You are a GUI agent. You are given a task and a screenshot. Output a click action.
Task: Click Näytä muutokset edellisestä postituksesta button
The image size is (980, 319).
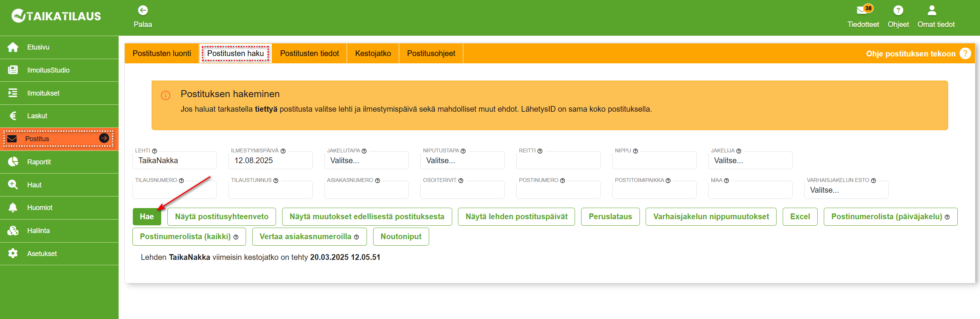367,217
